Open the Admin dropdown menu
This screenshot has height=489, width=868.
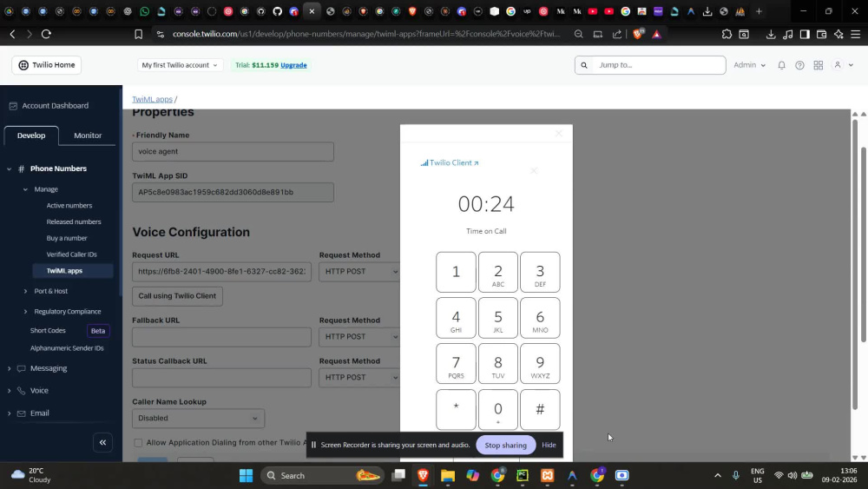pos(750,65)
